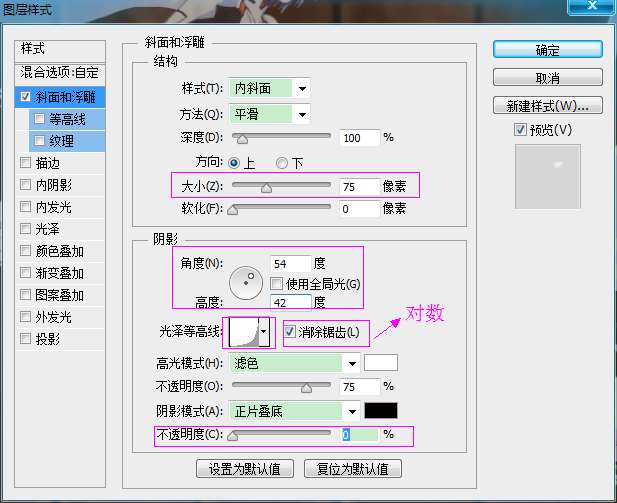Click the 大小 size slider handle
The height and width of the screenshot is (503, 617).
(266, 186)
